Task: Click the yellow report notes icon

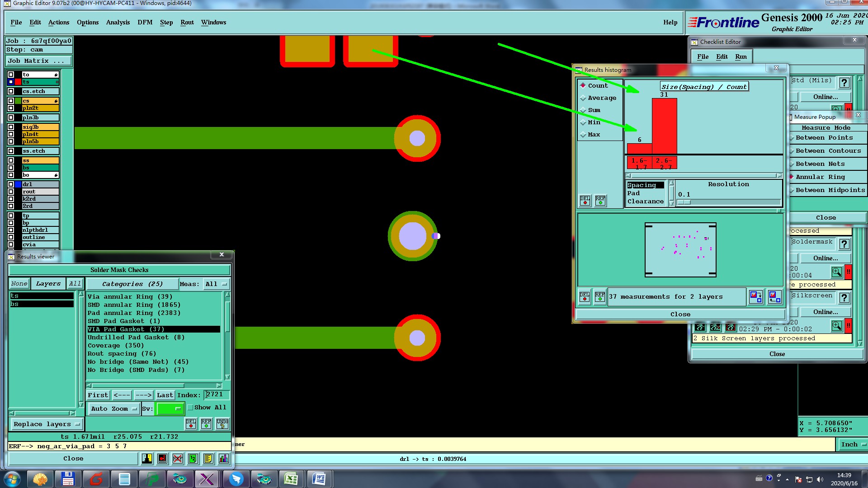Action: coord(208,459)
